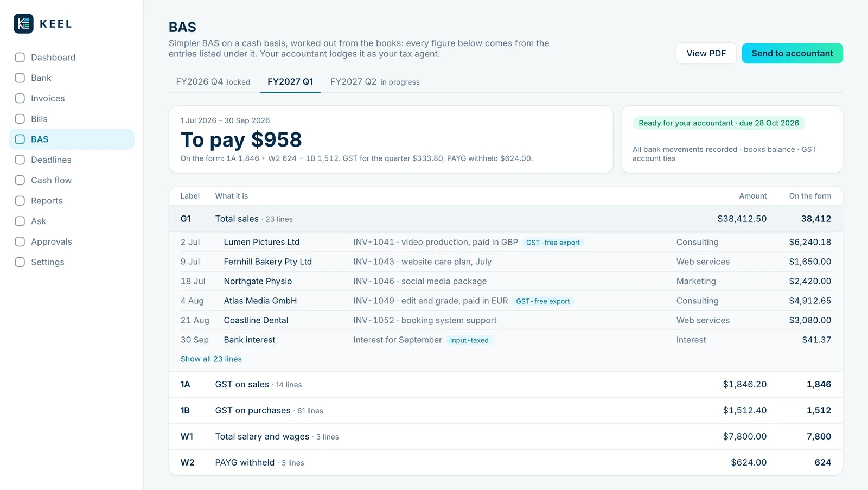Show all 23 lines of total sales

(211, 359)
